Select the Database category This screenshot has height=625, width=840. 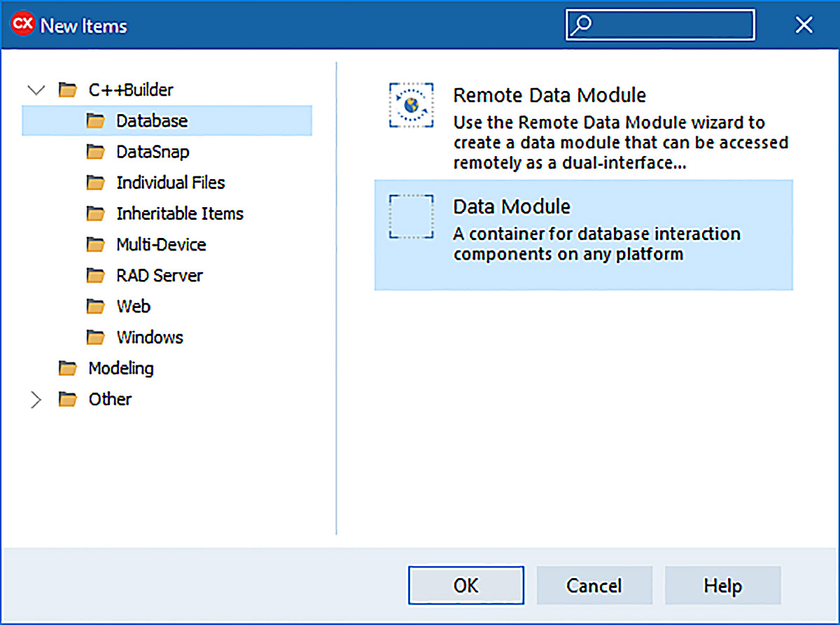(167, 120)
